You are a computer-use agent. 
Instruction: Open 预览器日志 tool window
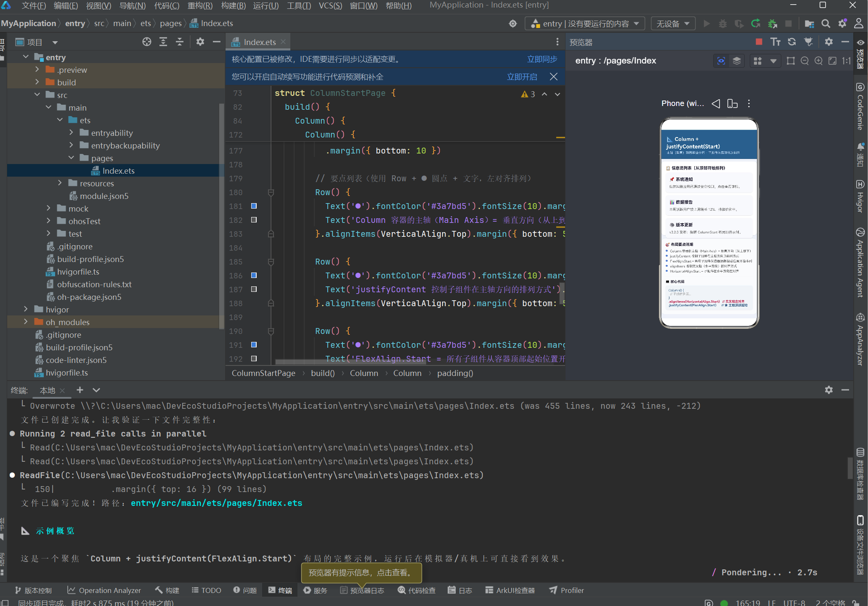(362, 590)
